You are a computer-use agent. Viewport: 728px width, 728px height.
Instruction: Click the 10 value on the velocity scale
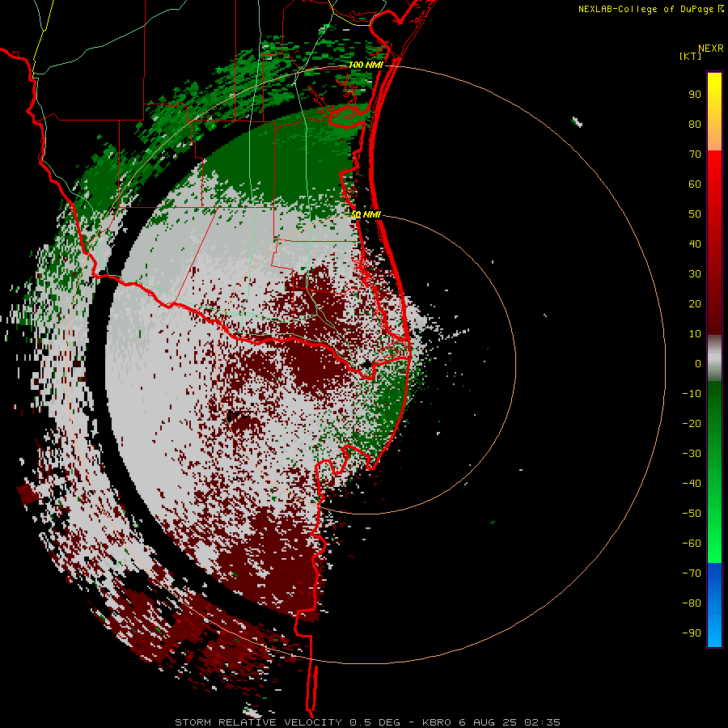coord(695,334)
